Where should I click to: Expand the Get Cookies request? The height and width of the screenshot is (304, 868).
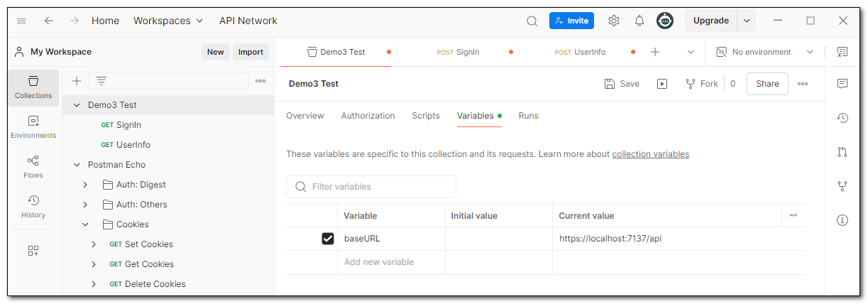tap(94, 264)
